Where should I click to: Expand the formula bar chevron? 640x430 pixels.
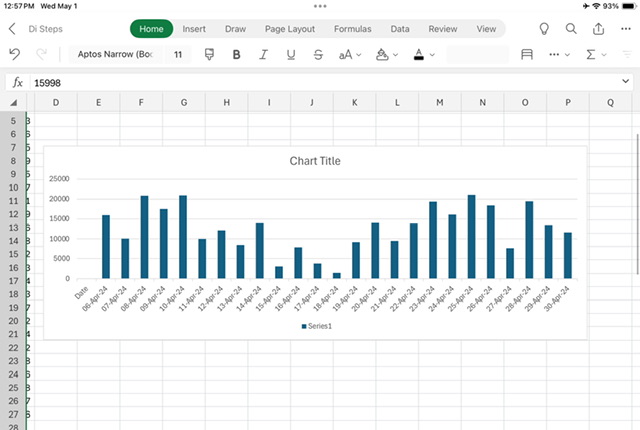tap(626, 82)
